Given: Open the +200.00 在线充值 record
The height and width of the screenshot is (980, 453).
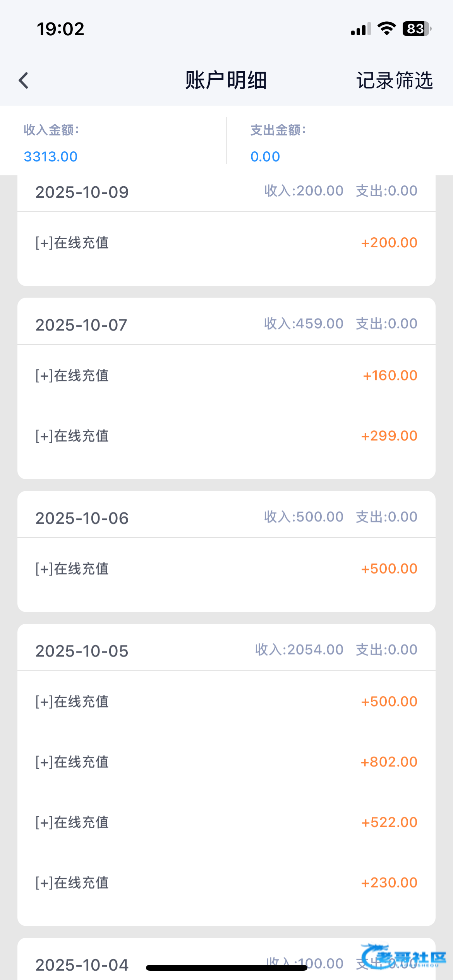Looking at the screenshot, I should click(226, 243).
